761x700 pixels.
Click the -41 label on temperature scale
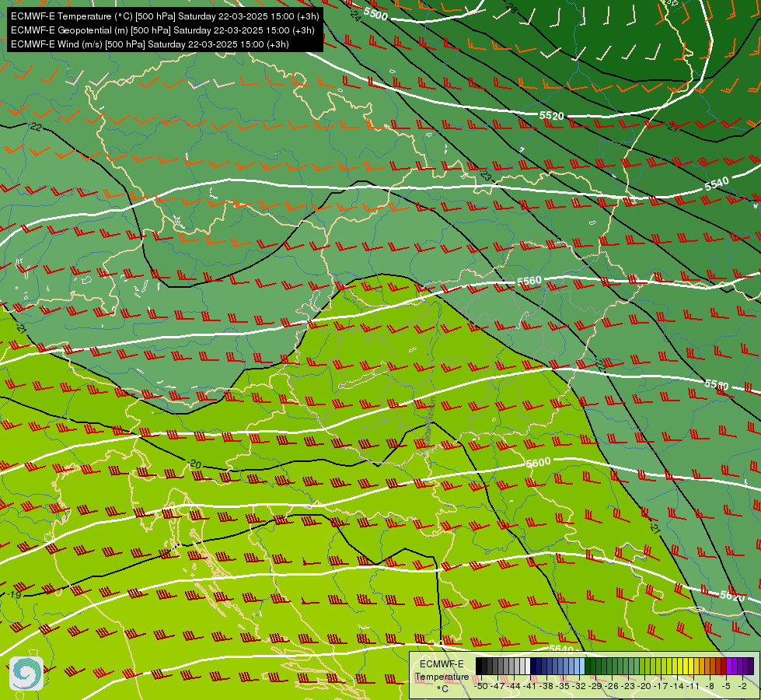click(529, 686)
